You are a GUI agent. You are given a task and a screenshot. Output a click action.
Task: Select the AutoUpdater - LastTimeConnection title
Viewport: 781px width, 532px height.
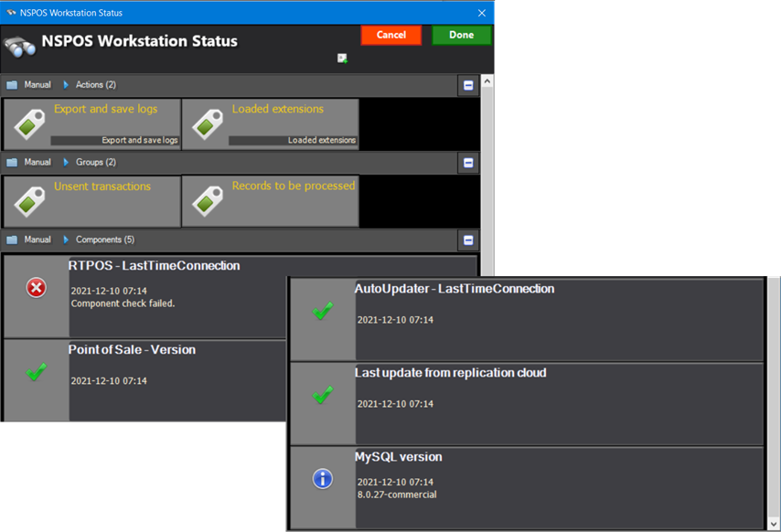[x=455, y=289]
